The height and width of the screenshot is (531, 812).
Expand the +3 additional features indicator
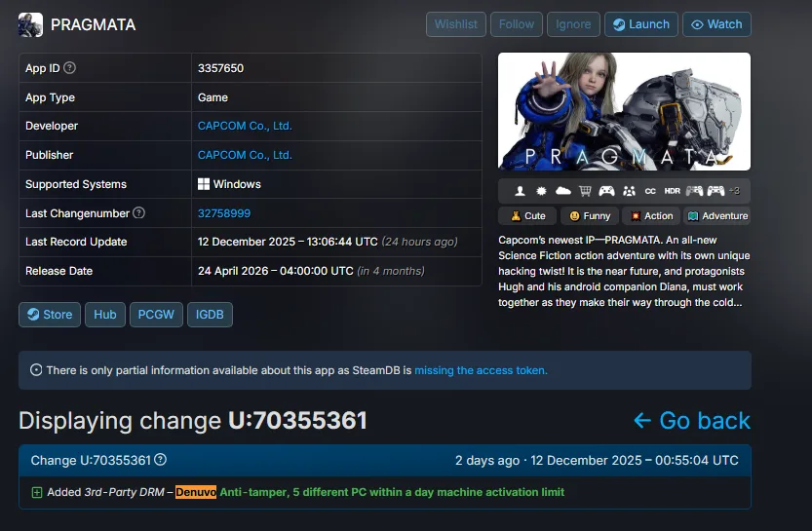734,191
